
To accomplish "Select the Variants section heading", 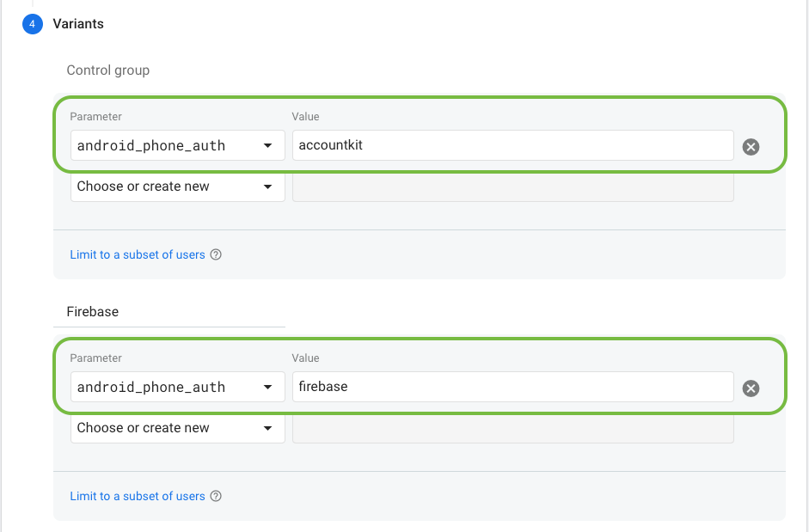I will coord(78,24).
